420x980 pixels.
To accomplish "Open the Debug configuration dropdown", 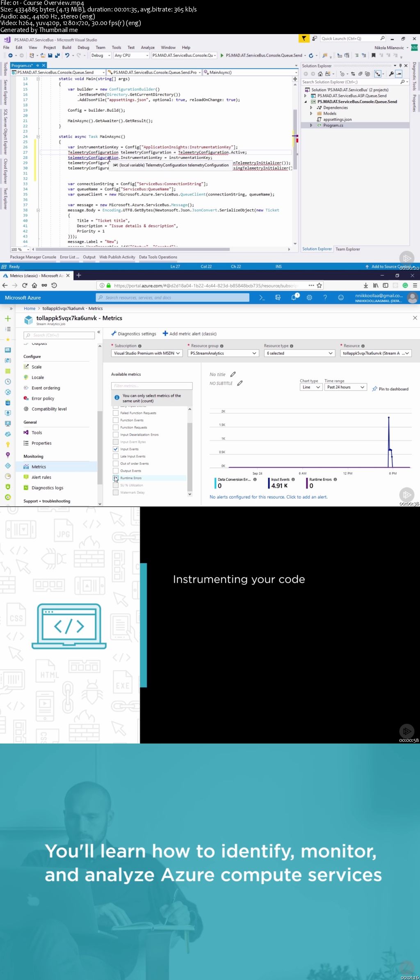I will (100, 55).
